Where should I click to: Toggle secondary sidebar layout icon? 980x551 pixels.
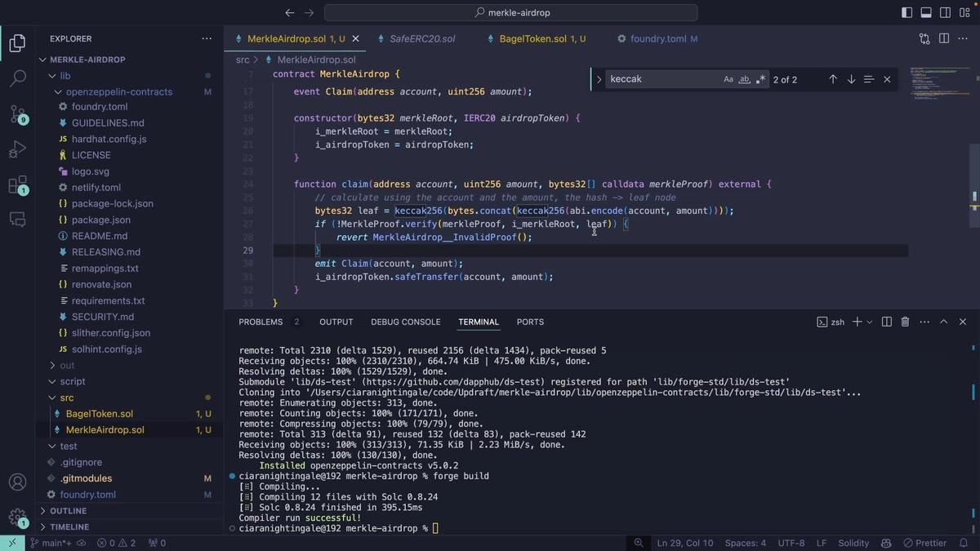tap(945, 13)
